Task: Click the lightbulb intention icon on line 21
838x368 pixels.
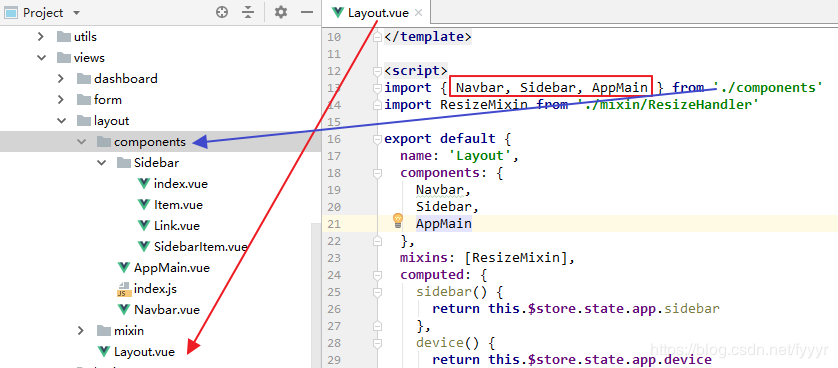Action: [398, 220]
